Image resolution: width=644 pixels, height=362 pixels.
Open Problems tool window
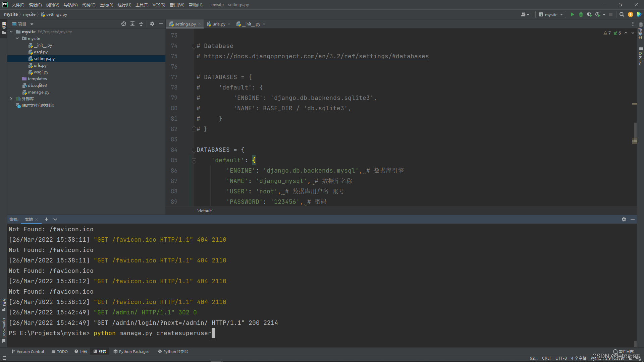click(81, 352)
